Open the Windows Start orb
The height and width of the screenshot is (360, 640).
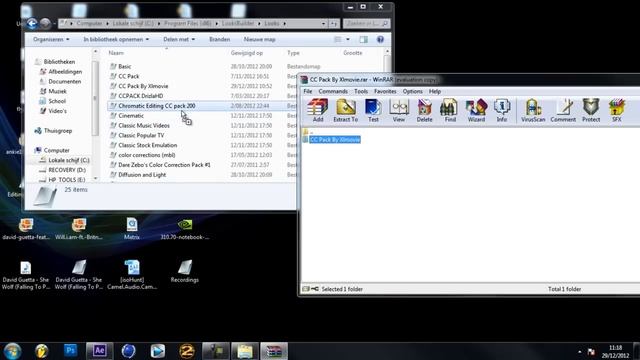tap(12, 351)
